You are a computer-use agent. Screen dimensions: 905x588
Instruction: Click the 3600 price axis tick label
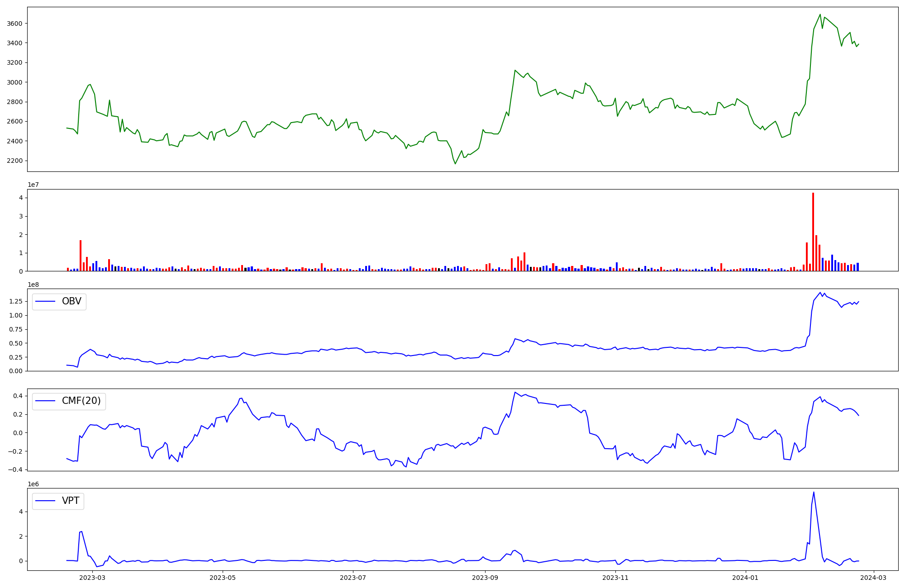14,24
